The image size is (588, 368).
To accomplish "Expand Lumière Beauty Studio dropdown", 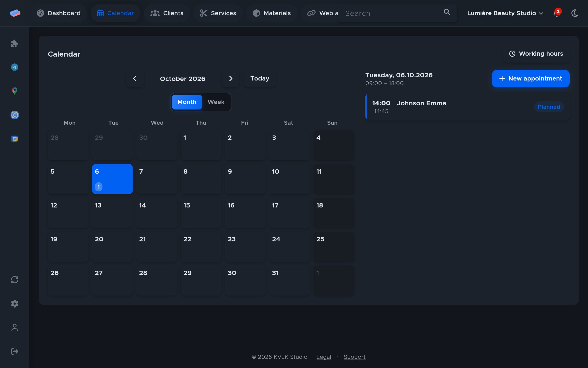I will (505, 13).
